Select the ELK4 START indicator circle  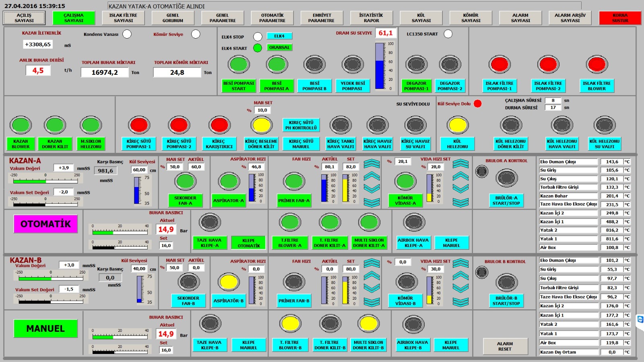click(x=258, y=48)
